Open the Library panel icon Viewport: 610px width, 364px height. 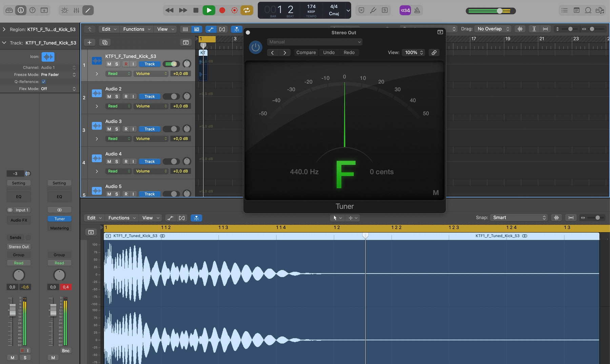tap(9, 10)
